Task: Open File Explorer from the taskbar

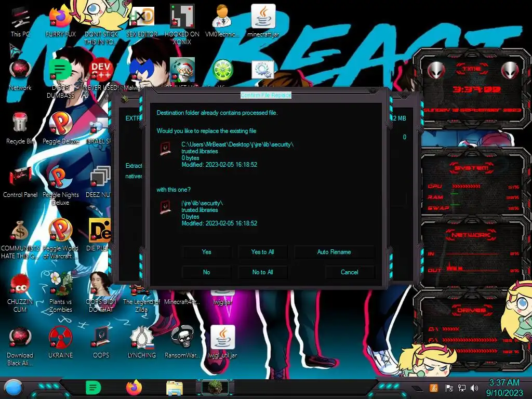Action: 175,388
